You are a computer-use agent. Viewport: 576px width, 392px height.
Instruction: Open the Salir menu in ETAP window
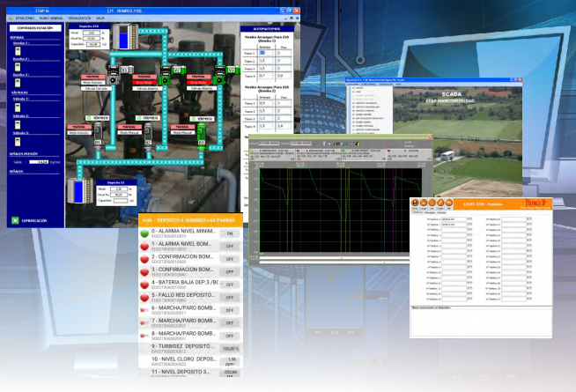coord(100,18)
